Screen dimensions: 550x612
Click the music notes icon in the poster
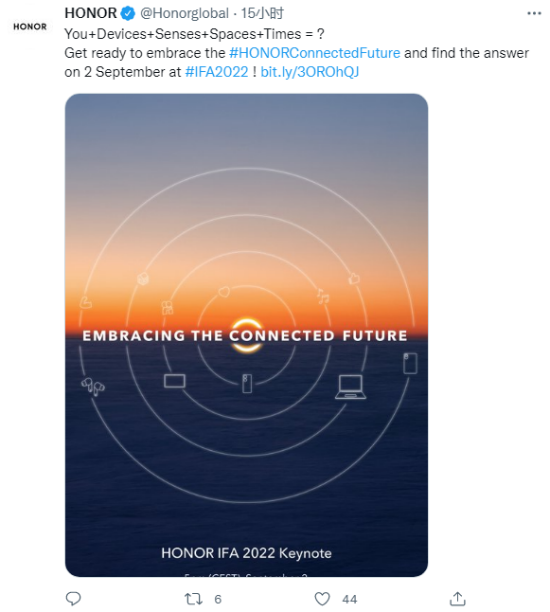pos(323,297)
